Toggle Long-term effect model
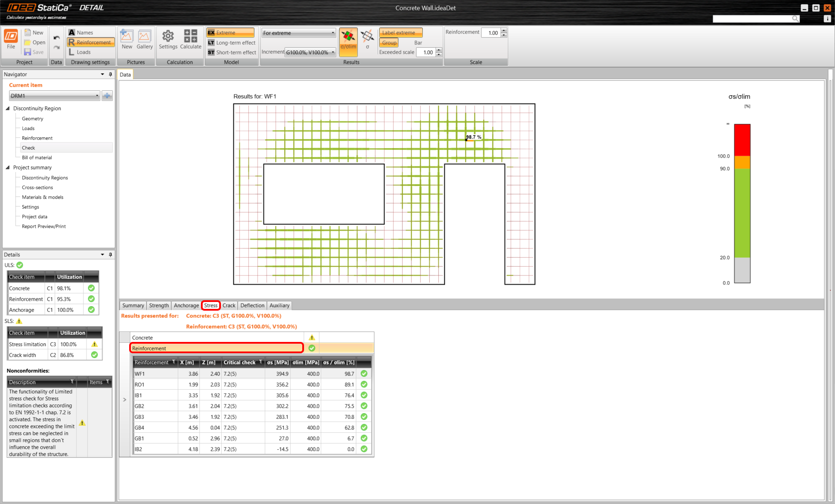The height and width of the screenshot is (504, 835). (231, 43)
